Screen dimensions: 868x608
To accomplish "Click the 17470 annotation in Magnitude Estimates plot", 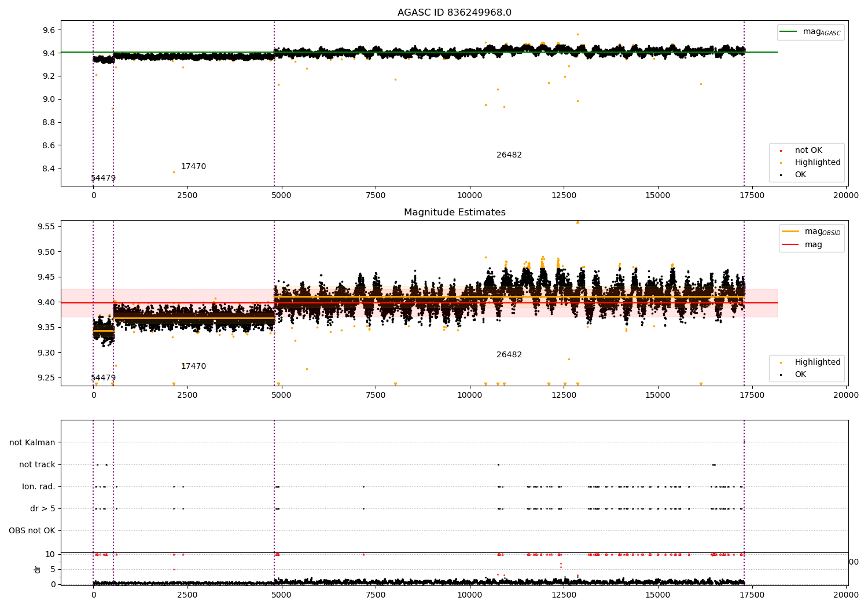I will click(193, 367).
